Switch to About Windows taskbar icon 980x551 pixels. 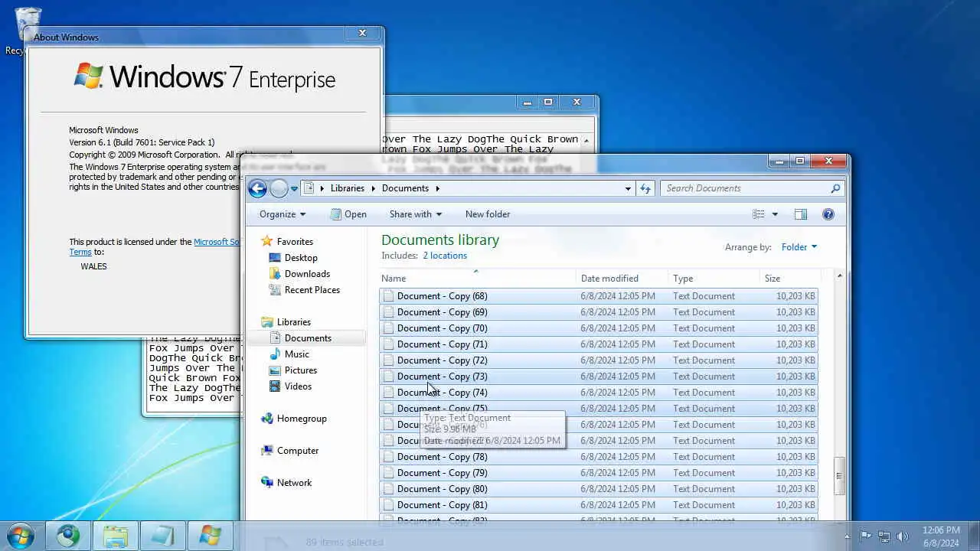point(211,536)
